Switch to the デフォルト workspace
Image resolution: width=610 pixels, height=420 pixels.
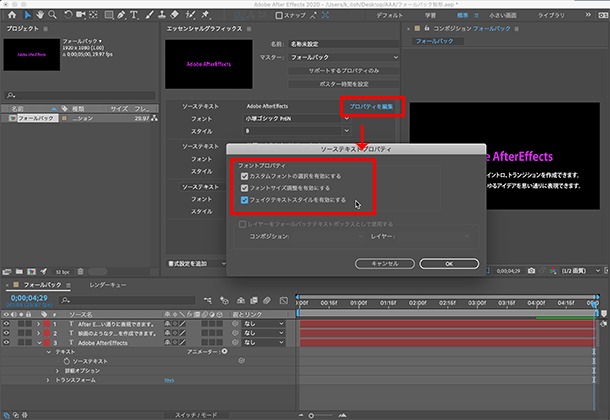[x=389, y=15]
